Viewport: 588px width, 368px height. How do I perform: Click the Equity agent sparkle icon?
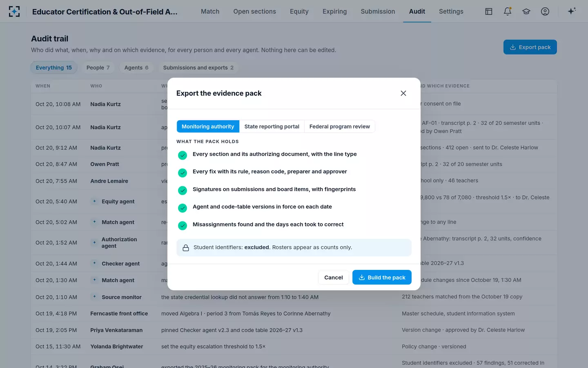(94, 201)
